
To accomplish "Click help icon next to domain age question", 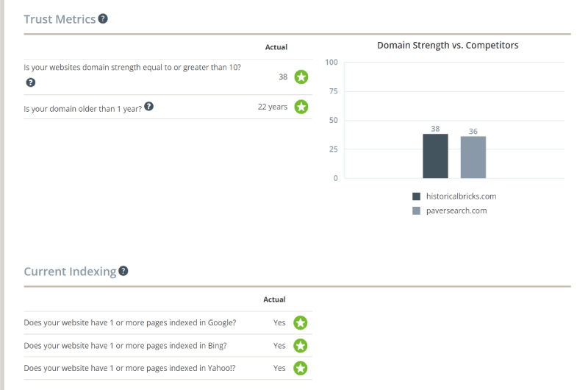I will [x=149, y=107].
